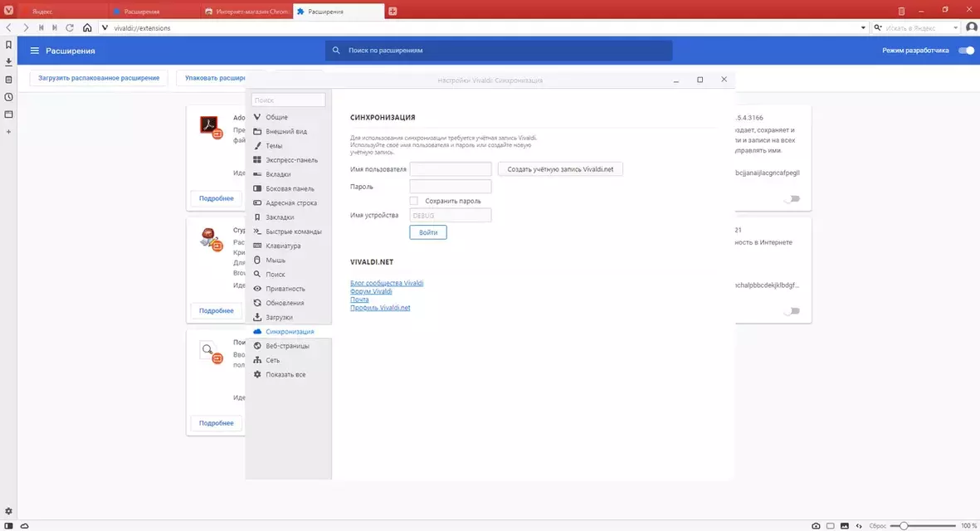Screen dimensions: 980x531
Task: Focus the 'Имя пользователя' input field
Action: pyautogui.click(x=451, y=169)
